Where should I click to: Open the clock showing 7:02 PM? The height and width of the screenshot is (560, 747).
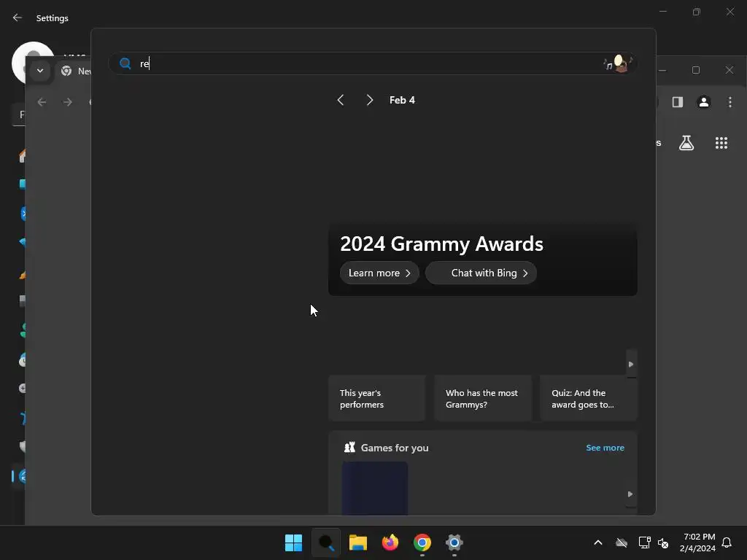tap(698, 542)
